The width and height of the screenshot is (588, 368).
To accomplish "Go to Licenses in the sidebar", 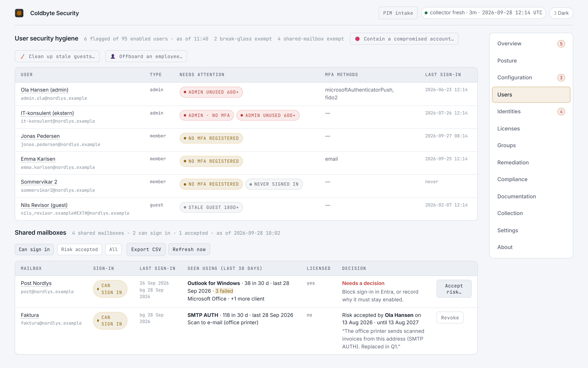I will click(531, 129).
